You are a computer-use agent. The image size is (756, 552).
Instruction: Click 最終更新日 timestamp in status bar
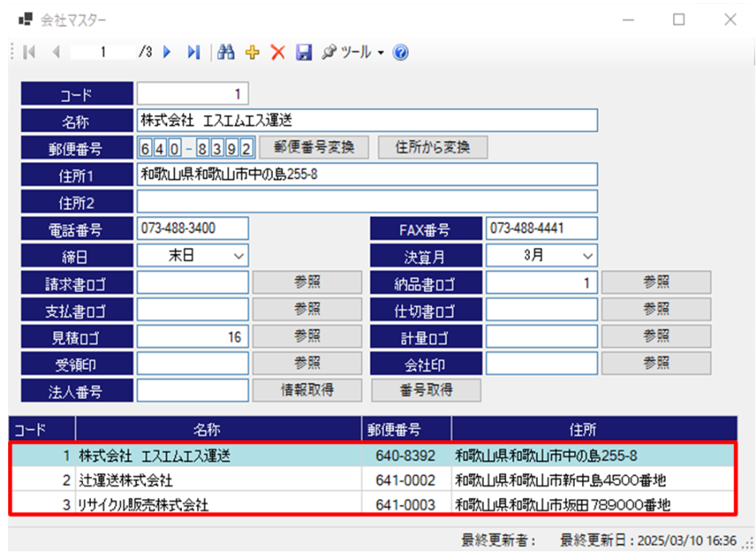pyautogui.click(x=648, y=541)
